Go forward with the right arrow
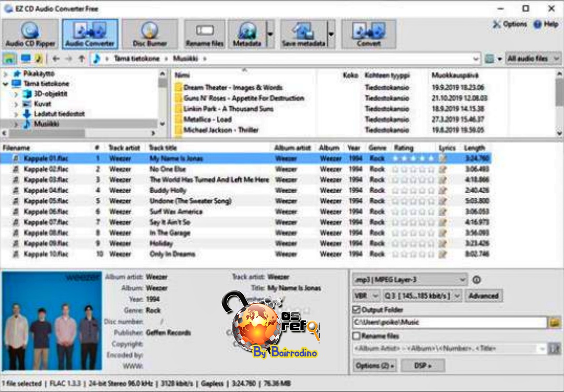 click(69, 58)
